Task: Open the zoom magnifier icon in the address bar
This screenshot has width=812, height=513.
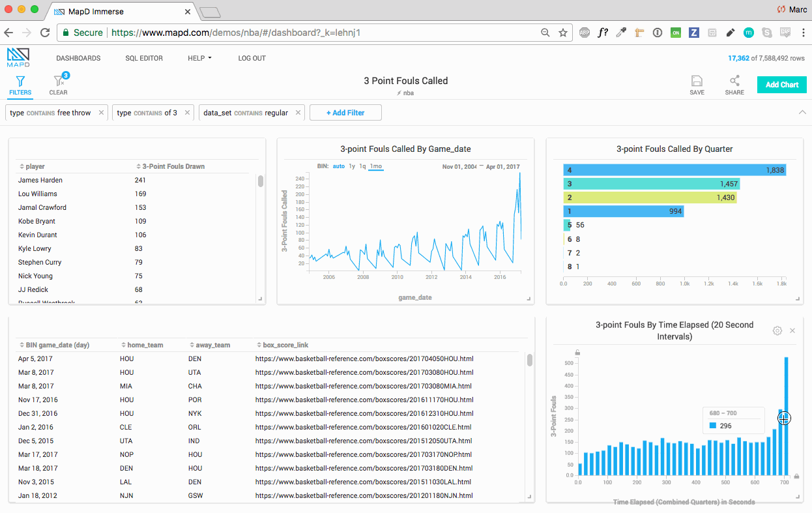Action: [545, 33]
